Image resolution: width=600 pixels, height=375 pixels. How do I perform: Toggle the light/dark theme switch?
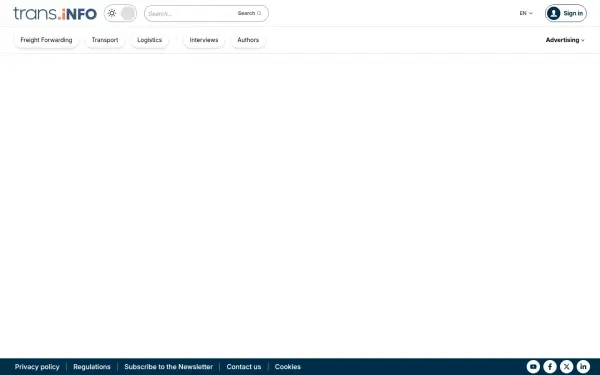[x=120, y=13]
